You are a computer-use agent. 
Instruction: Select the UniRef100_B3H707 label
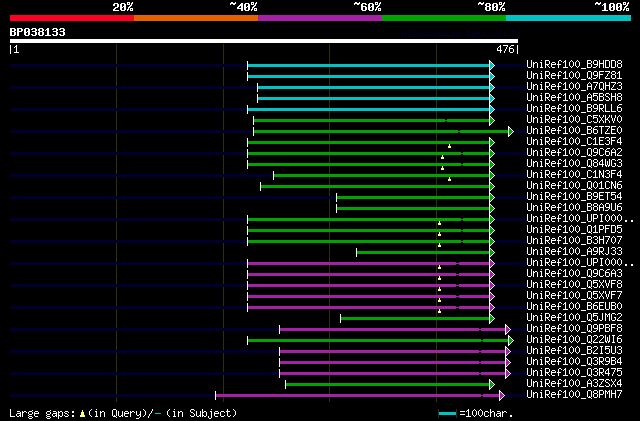[x=574, y=241]
